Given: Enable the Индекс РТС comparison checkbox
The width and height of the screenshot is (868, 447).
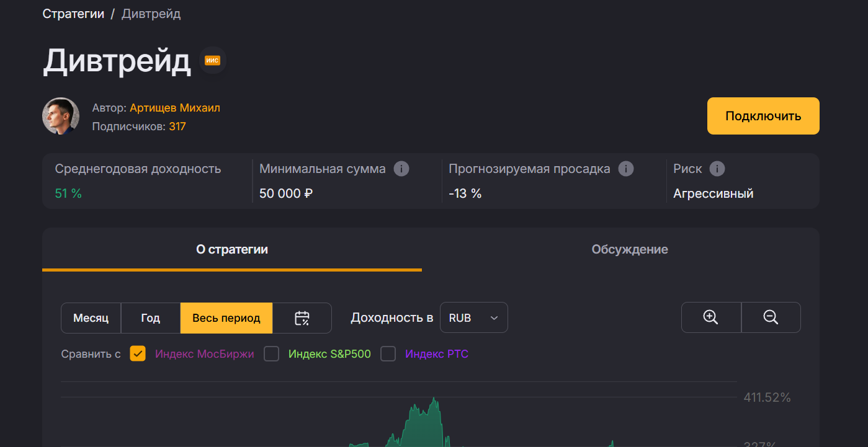Looking at the screenshot, I should (x=388, y=354).
